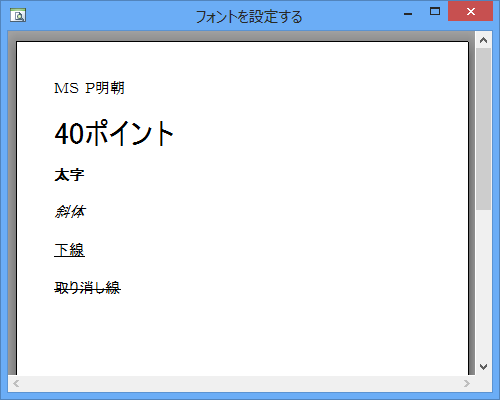This screenshot has height=400, width=500.
Task: Click the italic 斜体 text
Action: [x=70, y=212]
